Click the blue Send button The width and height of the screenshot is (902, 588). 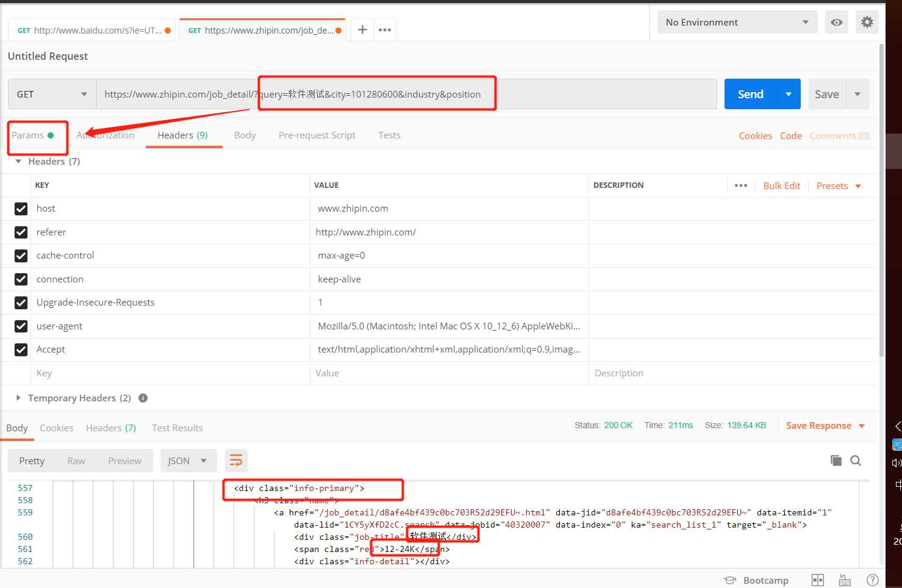click(751, 94)
